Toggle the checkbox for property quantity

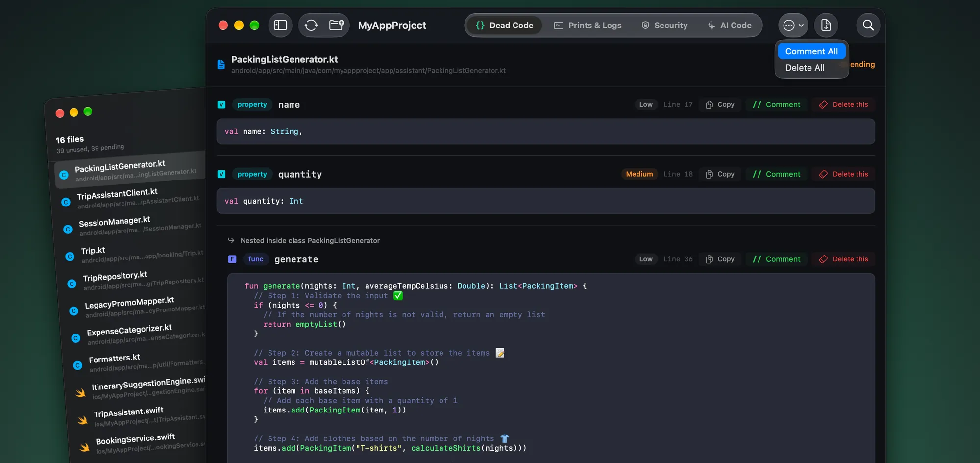point(221,174)
